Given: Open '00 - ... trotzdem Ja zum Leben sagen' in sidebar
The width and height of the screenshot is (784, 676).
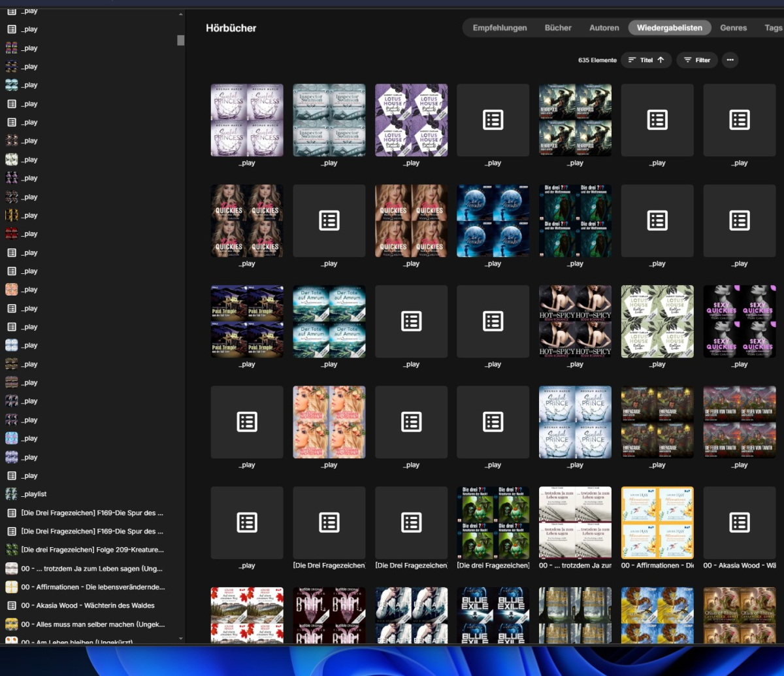Looking at the screenshot, I should coord(91,569).
